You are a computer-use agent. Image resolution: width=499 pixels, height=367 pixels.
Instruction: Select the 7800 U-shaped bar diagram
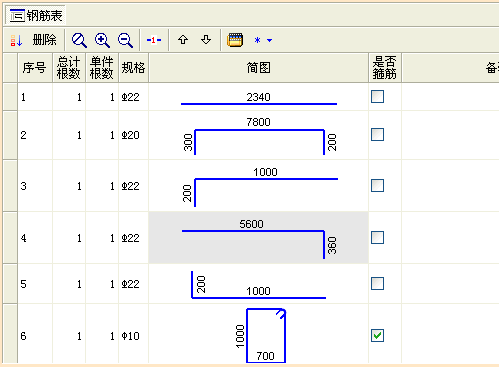259,136
